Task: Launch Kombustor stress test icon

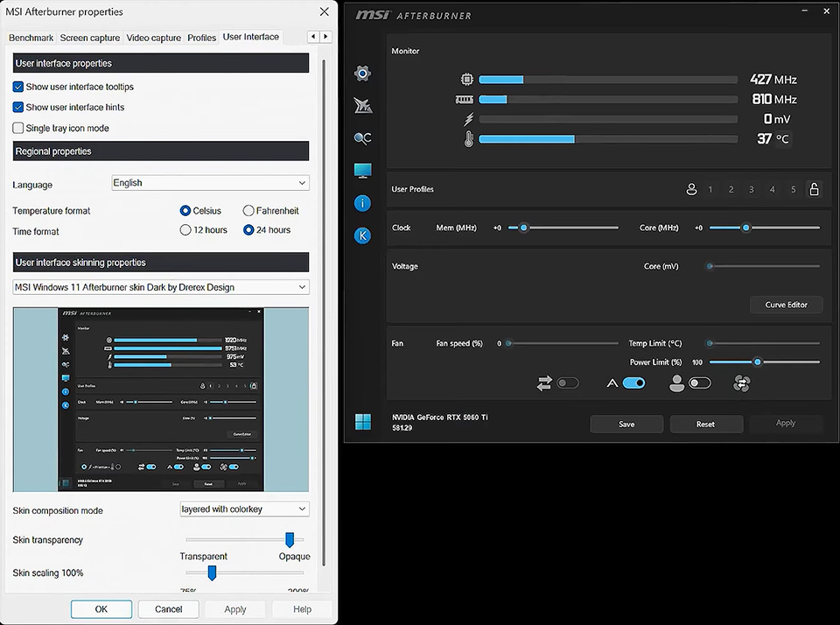Action: pyautogui.click(x=362, y=105)
